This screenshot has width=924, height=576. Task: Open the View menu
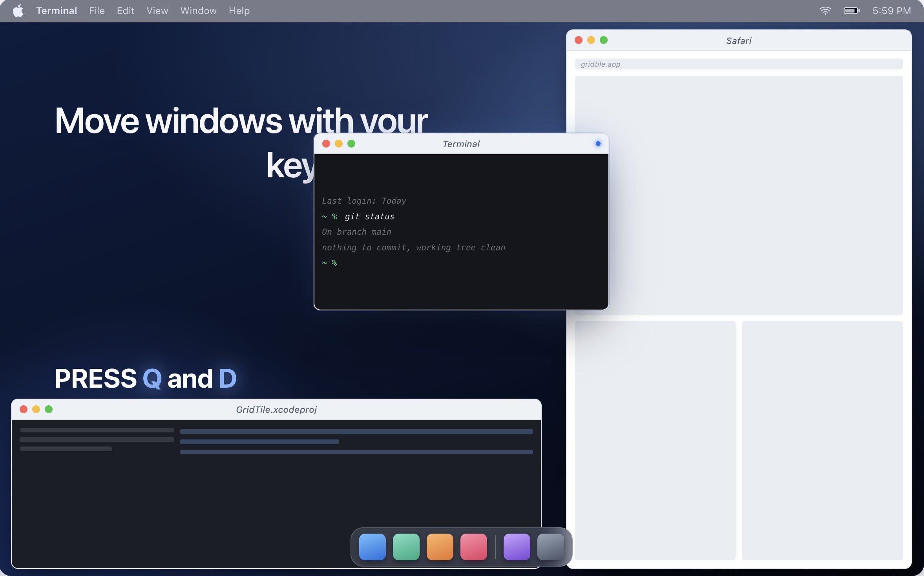click(157, 11)
